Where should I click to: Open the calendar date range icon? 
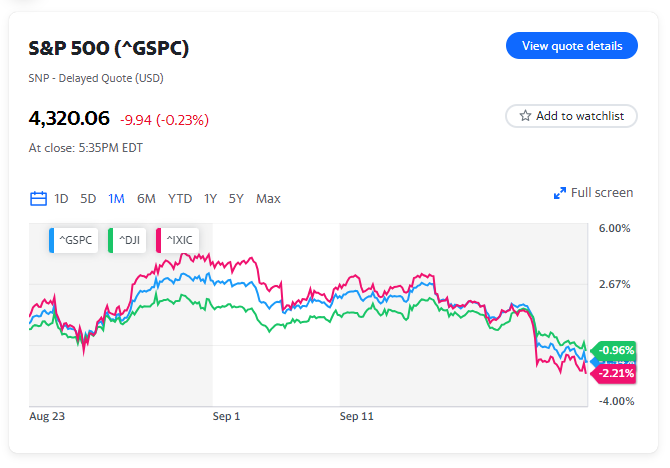(38, 199)
